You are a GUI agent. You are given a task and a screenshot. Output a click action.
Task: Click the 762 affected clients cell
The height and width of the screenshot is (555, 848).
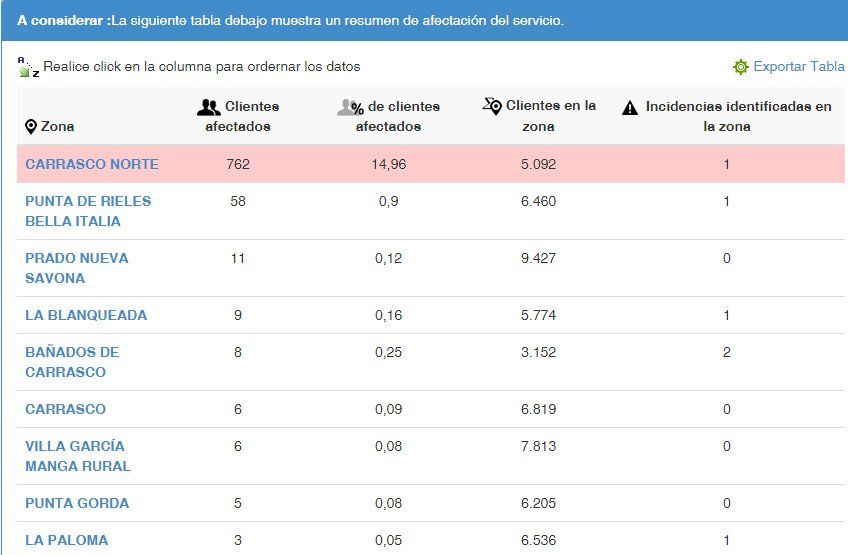(238, 164)
